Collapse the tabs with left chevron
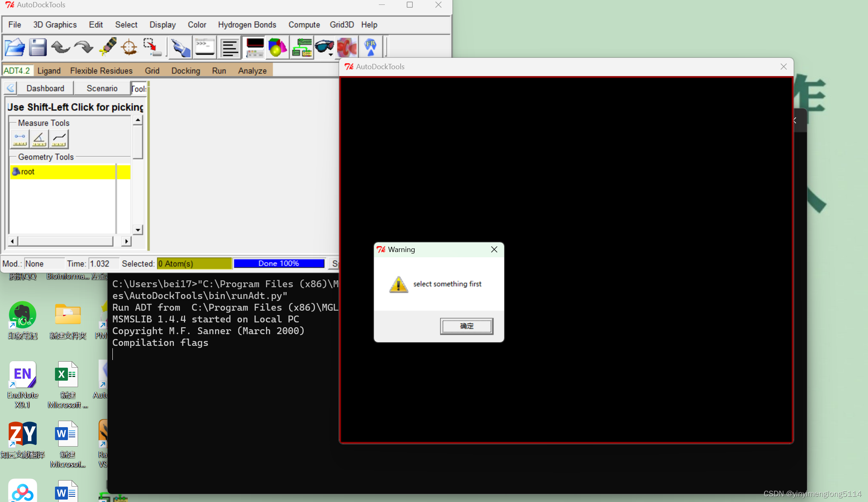 pos(11,88)
